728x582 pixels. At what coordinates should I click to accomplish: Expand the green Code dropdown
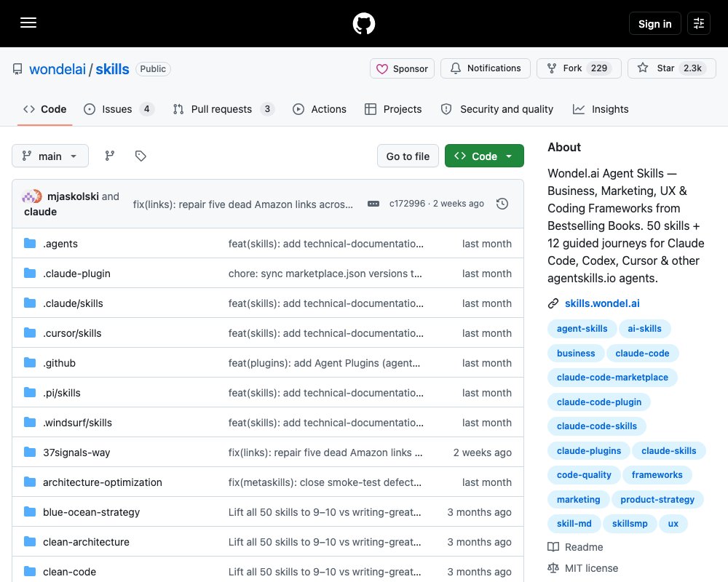coord(484,156)
